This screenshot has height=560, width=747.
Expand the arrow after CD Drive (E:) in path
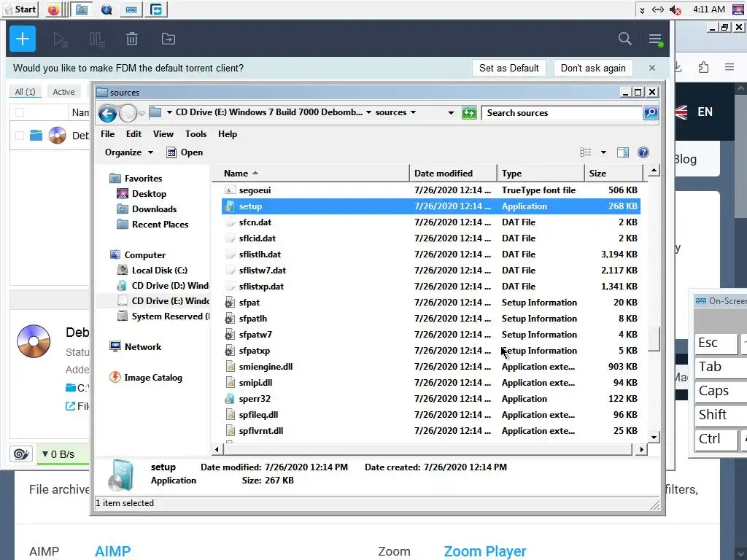click(x=368, y=112)
